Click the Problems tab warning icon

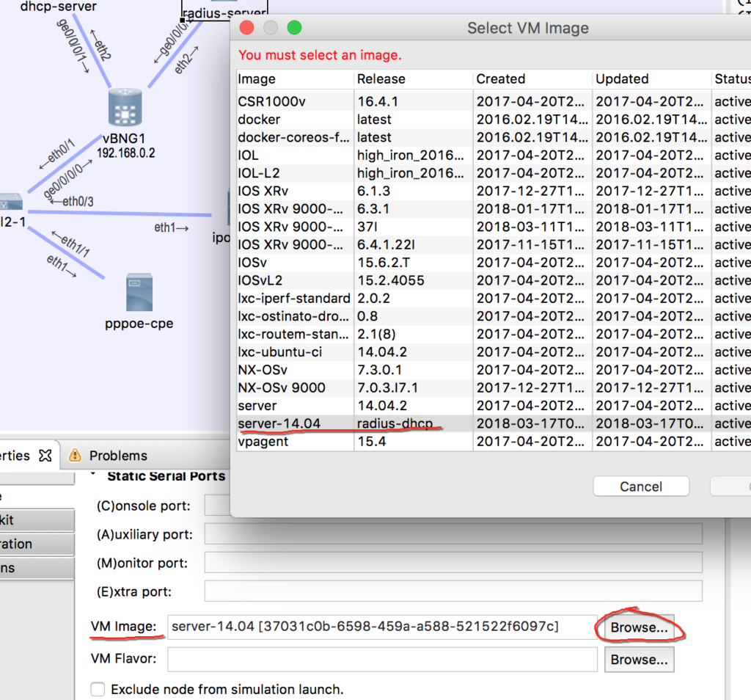point(75,455)
